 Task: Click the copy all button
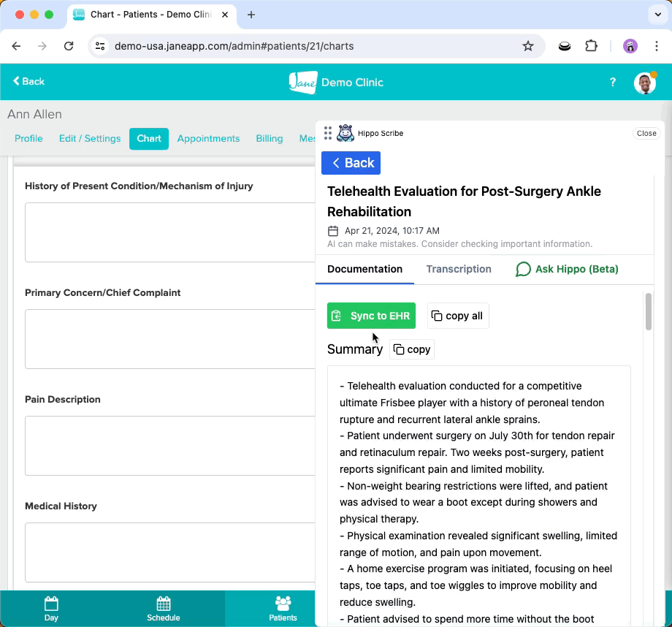coord(458,316)
